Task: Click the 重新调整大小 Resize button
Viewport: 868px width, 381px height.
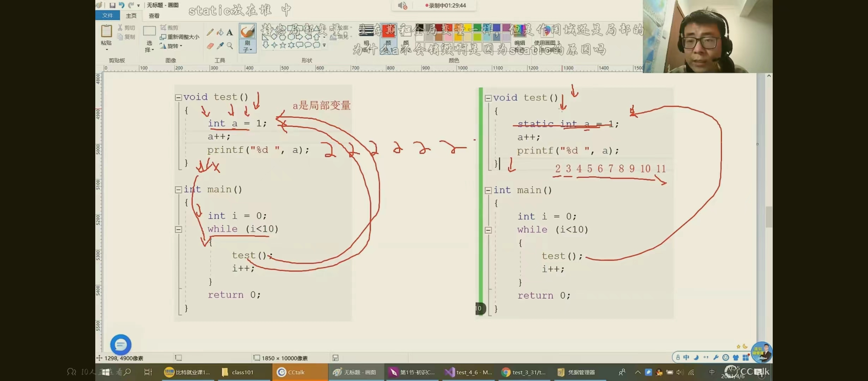Action: coord(180,37)
